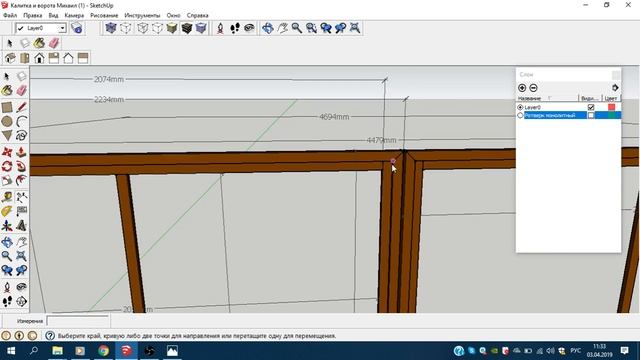Select the Rotate tool
This screenshot has width=640, height=360.
[x=7, y=166]
